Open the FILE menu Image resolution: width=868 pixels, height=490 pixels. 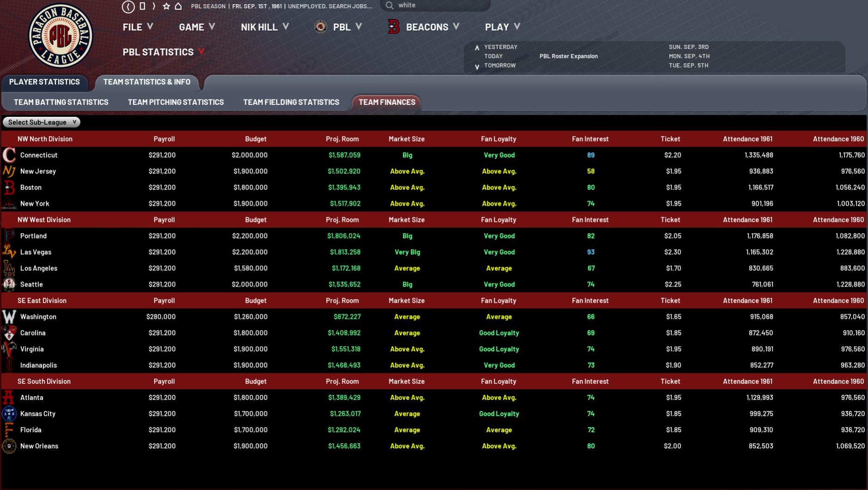coord(138,27)
